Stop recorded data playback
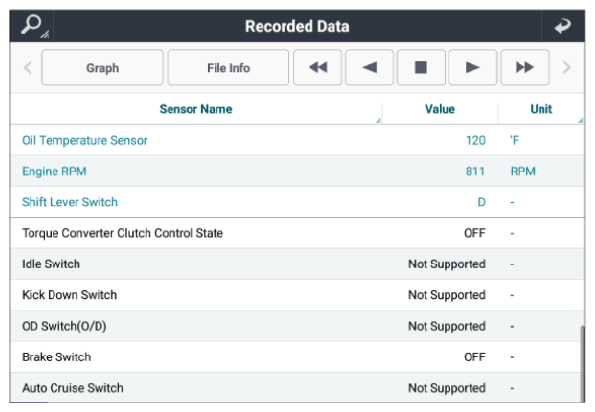The width and height of the screenshot is (595, 412). [x=421, y=67]
